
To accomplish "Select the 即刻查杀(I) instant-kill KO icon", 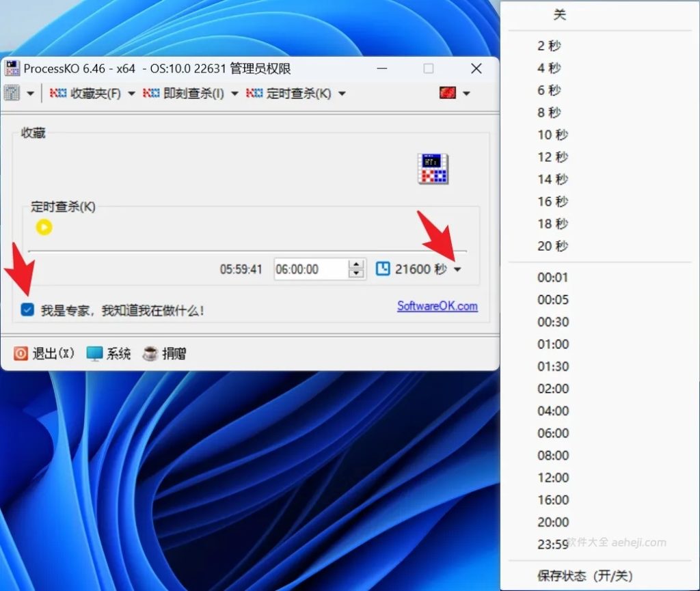I will tap(151, 93).
